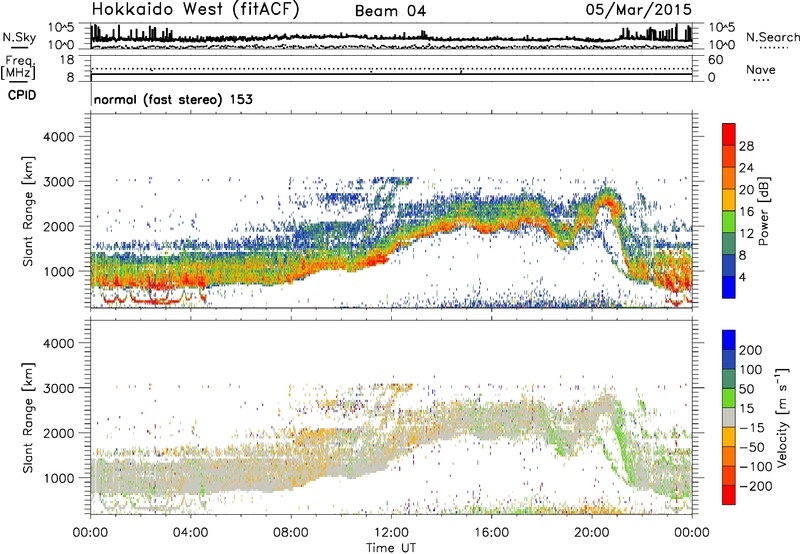The image size is (800, 554).
Task: Click the '200' label on velocity colorbar
Action: (x=751, y=350)
